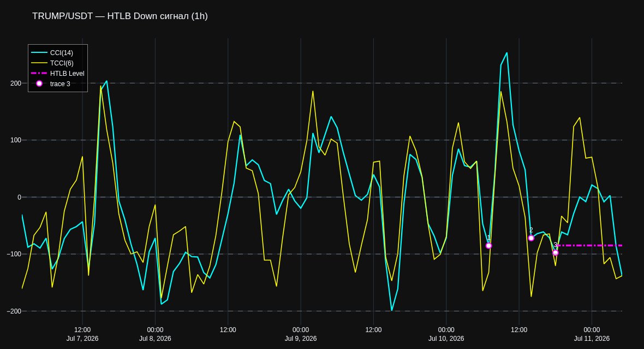Click the magenta HTLB Level dashed line
The height and width of the screenshot is (349, 644).
589,245
